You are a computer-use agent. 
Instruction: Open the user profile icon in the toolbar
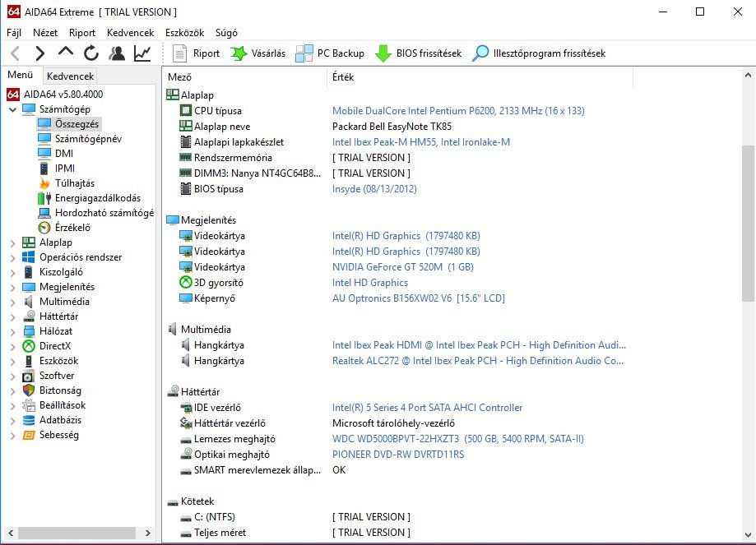tap(117, 53)
